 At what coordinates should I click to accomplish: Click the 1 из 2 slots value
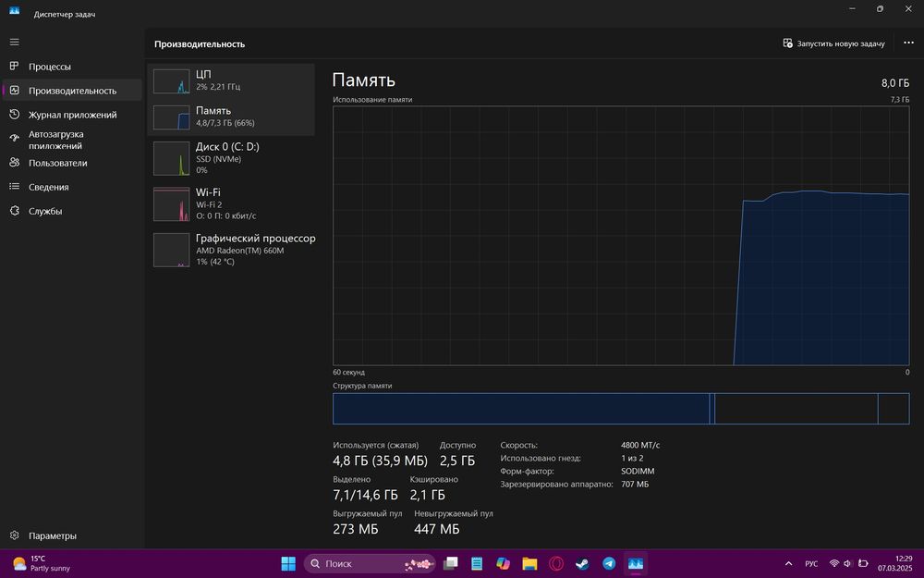click(x=632, y=459)
